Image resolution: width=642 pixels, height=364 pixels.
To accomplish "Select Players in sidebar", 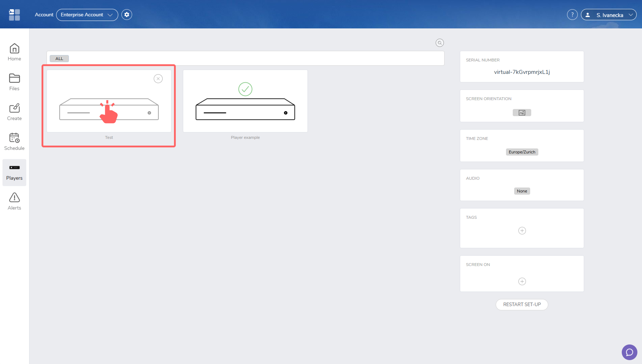I will click(x=14, y=172).
